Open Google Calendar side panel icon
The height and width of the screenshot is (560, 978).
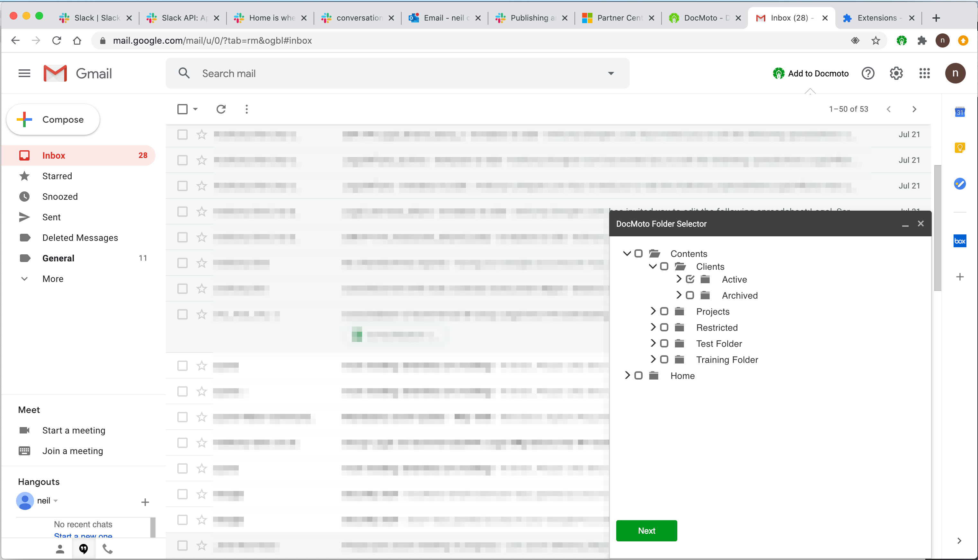pyautogui.click(x=960, y=112)
